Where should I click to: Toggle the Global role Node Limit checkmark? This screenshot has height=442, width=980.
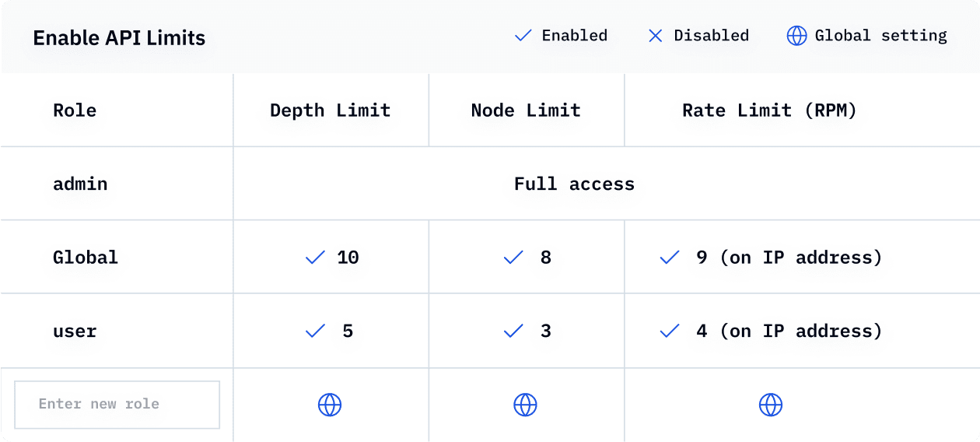click(x=513, y=258)
